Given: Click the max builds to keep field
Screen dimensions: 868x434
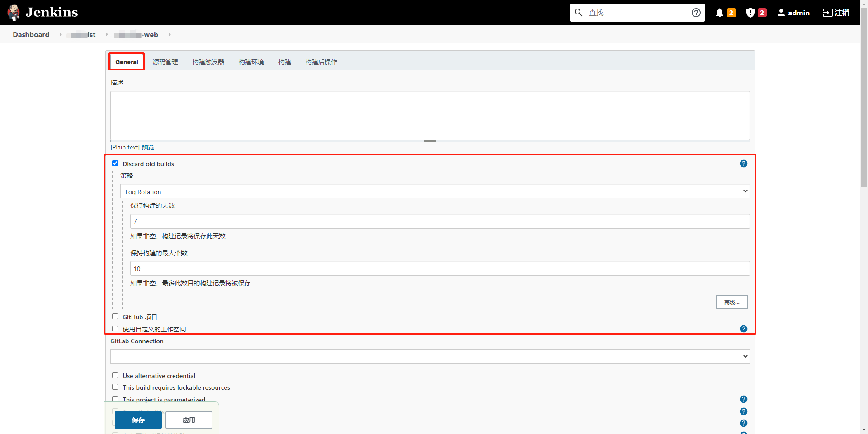Looking at the screenshot, I should coord(440,268).
